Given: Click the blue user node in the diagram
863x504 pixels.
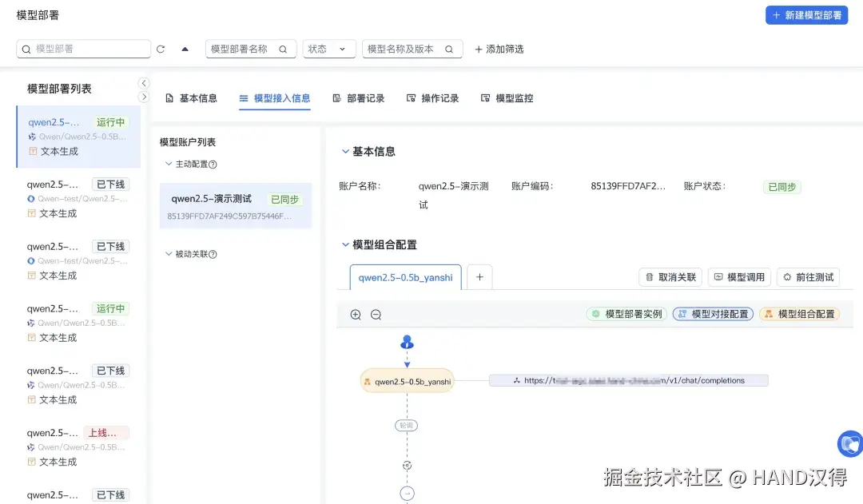Looking at the screenshot, I should point(407,342).
